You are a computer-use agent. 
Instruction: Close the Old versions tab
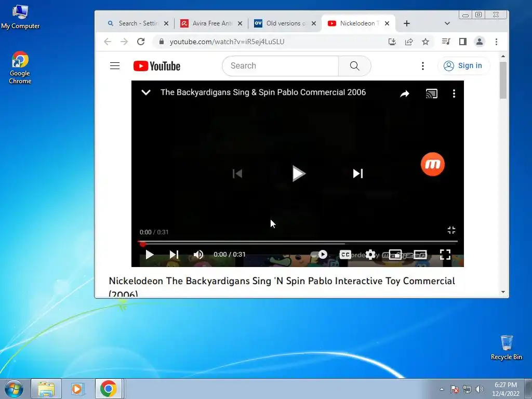click(x=314, y=23)
